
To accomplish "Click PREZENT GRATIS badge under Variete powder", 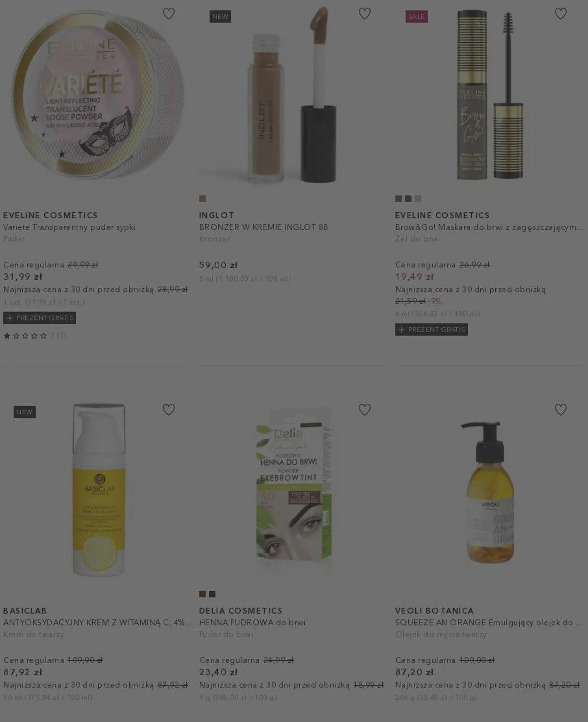I will 40,318.
